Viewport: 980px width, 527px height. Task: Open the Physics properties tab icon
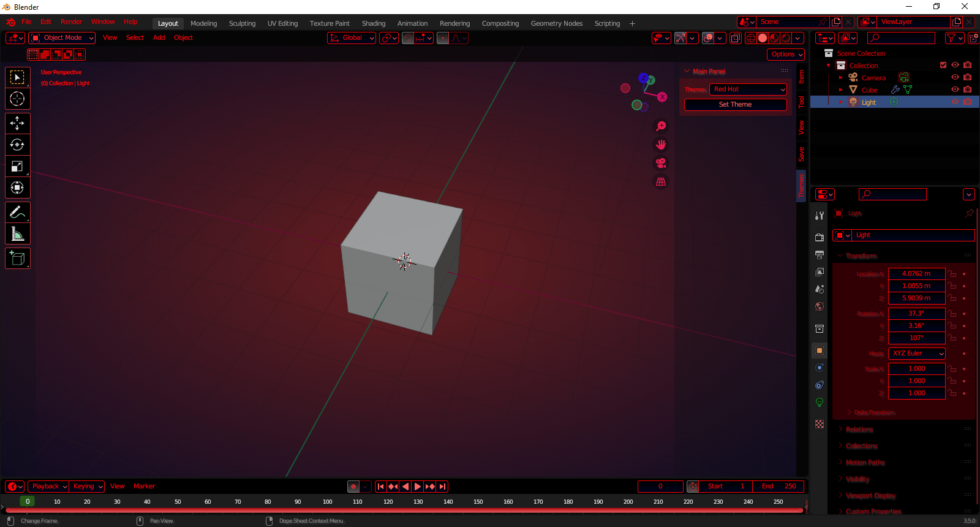pyautogui.click(x=820, y=368)
